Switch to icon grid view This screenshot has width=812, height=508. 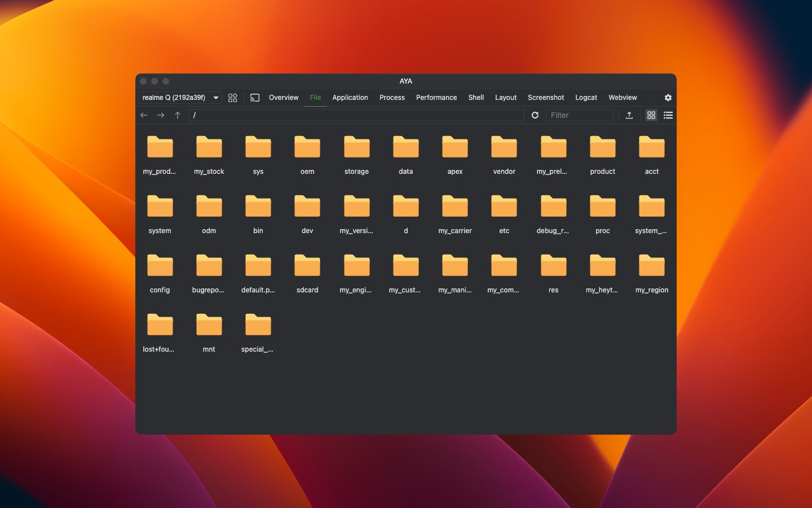[x=651, y=115]
